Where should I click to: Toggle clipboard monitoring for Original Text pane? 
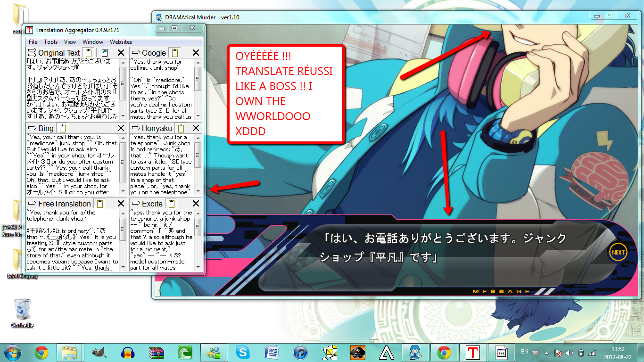[89, 53]
